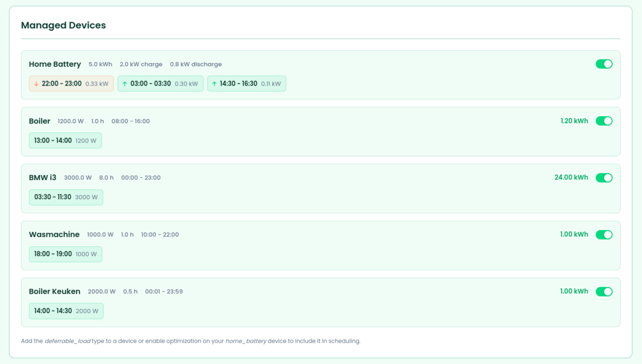The image size is (642, 364).
Task: Select the 14:00 - 14:30 Boiler Keuken chip
Action: pos(66,311)
